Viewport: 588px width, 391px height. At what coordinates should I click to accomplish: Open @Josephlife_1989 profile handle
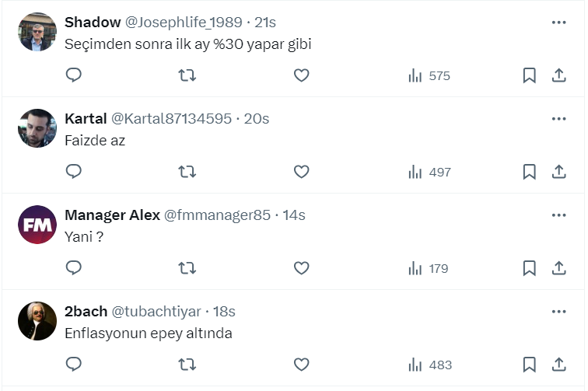pyautogui.click(x=184, y=23)
